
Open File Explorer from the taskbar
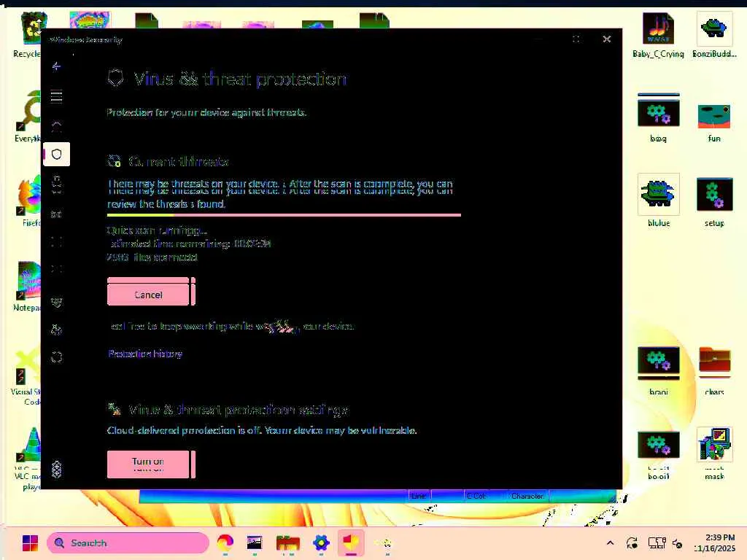pos(287,542)
